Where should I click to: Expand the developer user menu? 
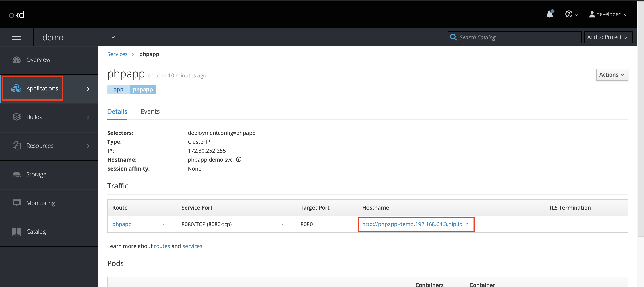tap(608, 14)
